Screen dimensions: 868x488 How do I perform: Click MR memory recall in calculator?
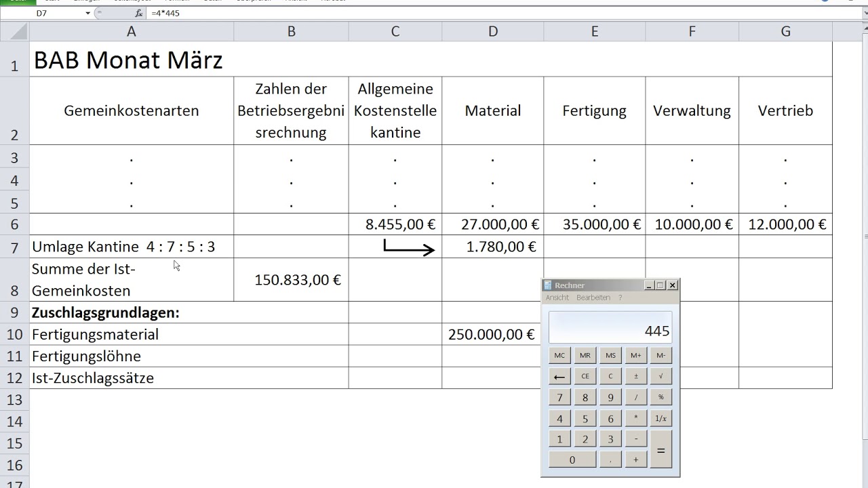pyautogui.click(x=585, y=355)
